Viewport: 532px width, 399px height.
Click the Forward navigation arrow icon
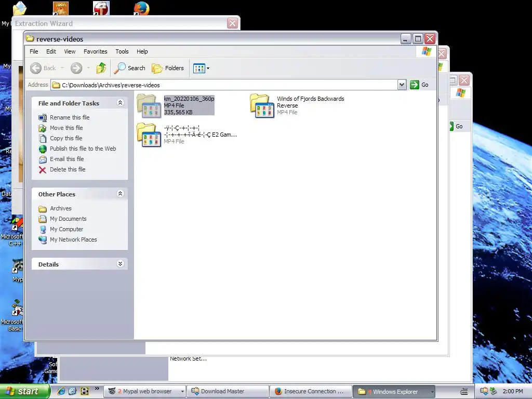tap(76, 68)
